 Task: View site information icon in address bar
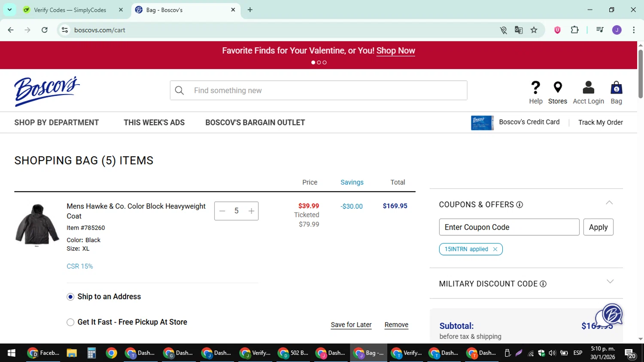click(65, 30)
